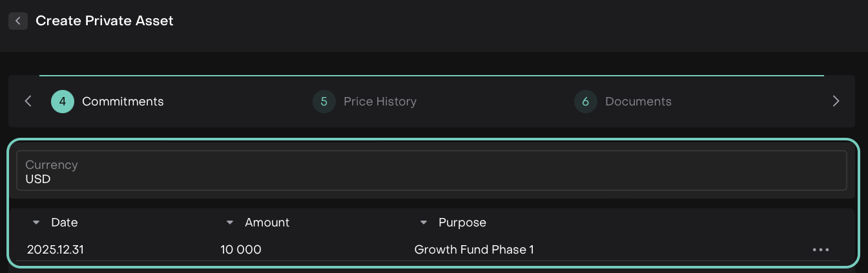Click the Date column header
This screenshot has width=868, height=273.
pos(65,223)
